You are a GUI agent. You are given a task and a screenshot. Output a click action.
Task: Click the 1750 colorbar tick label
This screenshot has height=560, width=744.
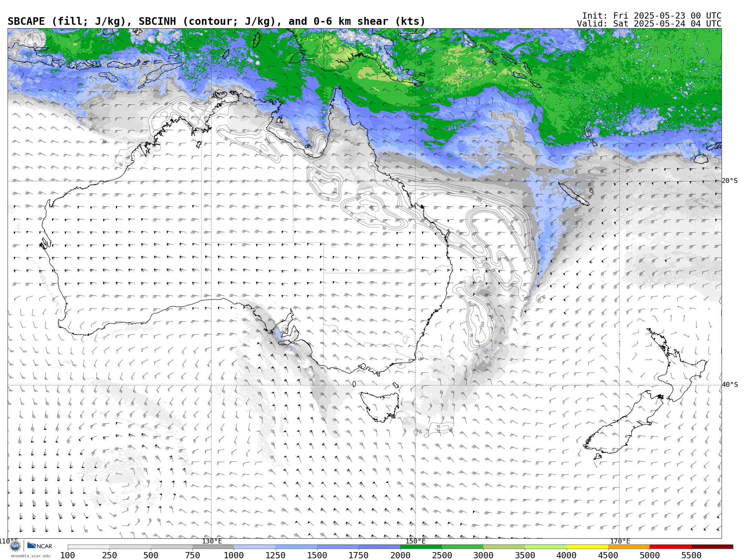[x=359, y=556]
